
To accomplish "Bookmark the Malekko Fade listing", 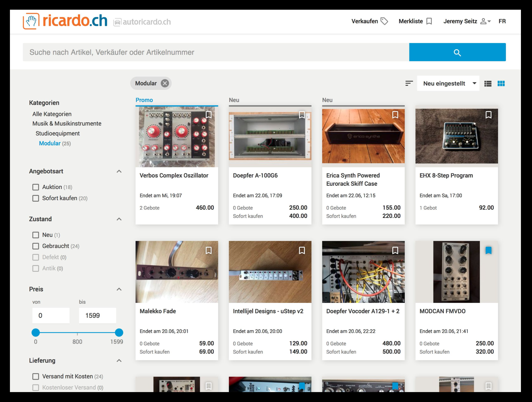I will click(x=208, y=251).
